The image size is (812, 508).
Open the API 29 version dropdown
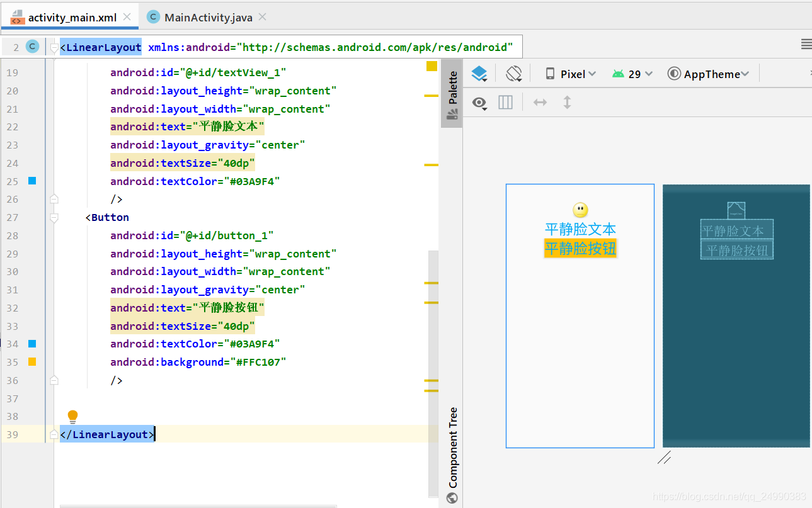pos(632,74)
